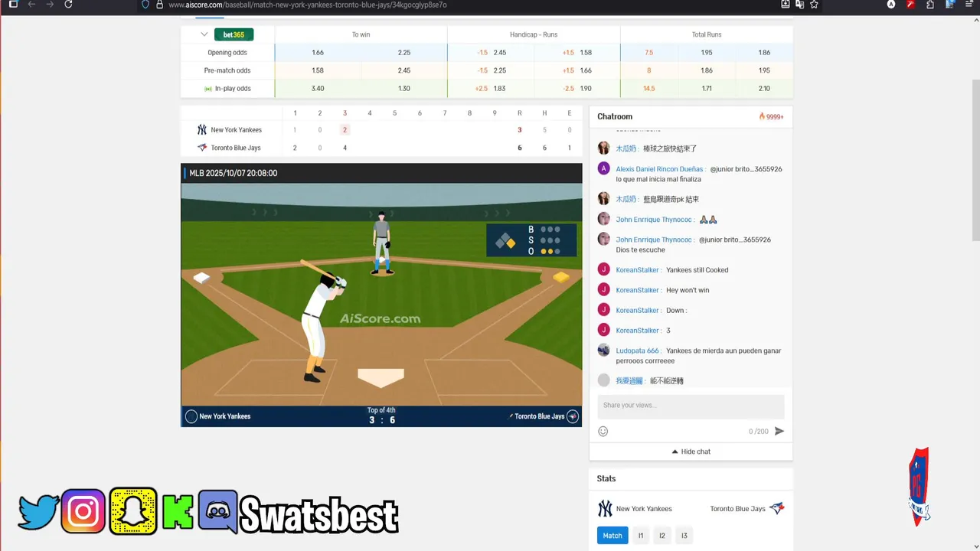Open the browser extensions puzzle icon
The height and width of the screenshot is (551, 980).
[929, 5]
